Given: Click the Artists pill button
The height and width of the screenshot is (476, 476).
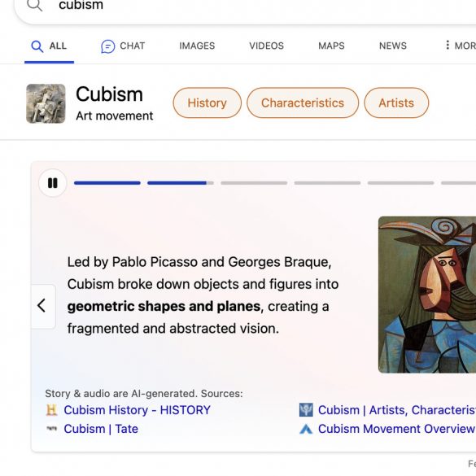Looking at the screenshot, I should (396, 103).
